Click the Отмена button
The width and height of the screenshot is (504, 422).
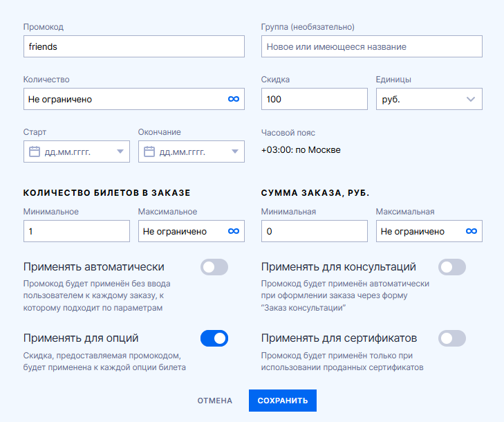[x=215, y=401]
